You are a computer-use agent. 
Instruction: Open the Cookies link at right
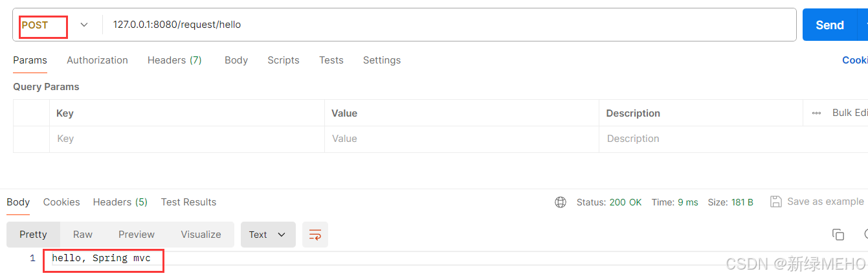pyautogui.click(x=854, y=60)
